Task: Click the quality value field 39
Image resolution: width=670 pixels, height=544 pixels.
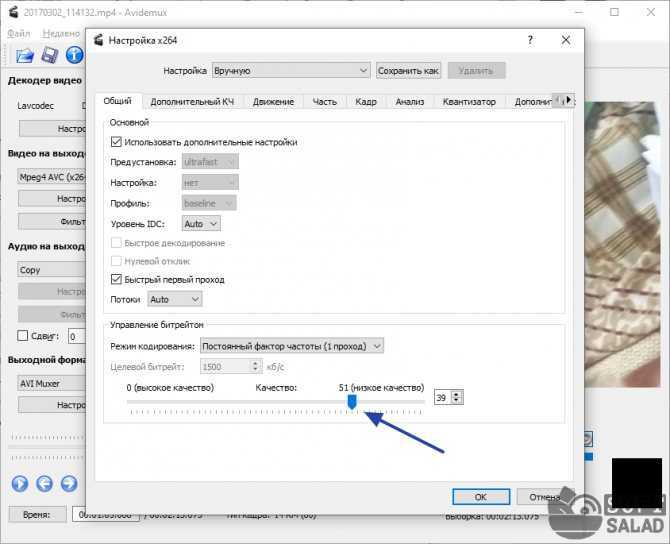Action: tap(443, 398)
